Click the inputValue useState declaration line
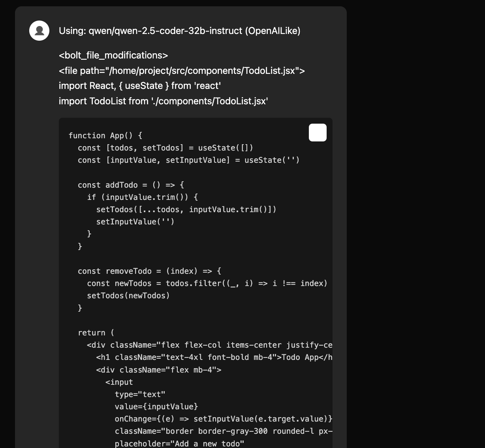The height and width of the screenshot is (448, 485). click(x=188, y=160)
